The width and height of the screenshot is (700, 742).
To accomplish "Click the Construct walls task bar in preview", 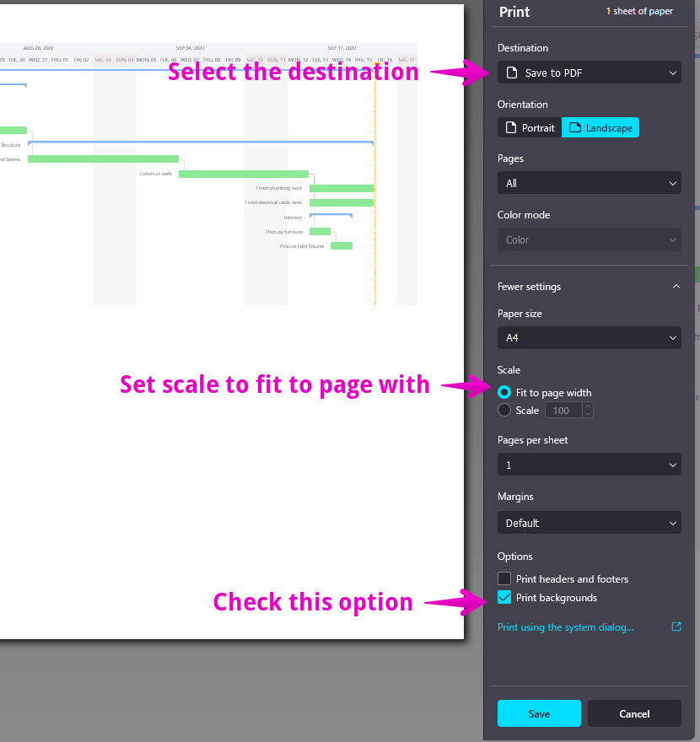I will tap(243, 174).
